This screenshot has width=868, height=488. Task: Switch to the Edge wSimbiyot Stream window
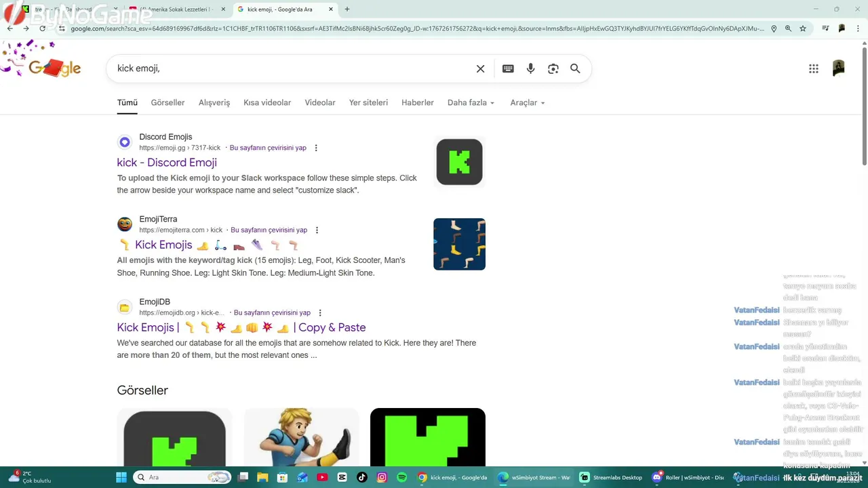pos(534,477)
